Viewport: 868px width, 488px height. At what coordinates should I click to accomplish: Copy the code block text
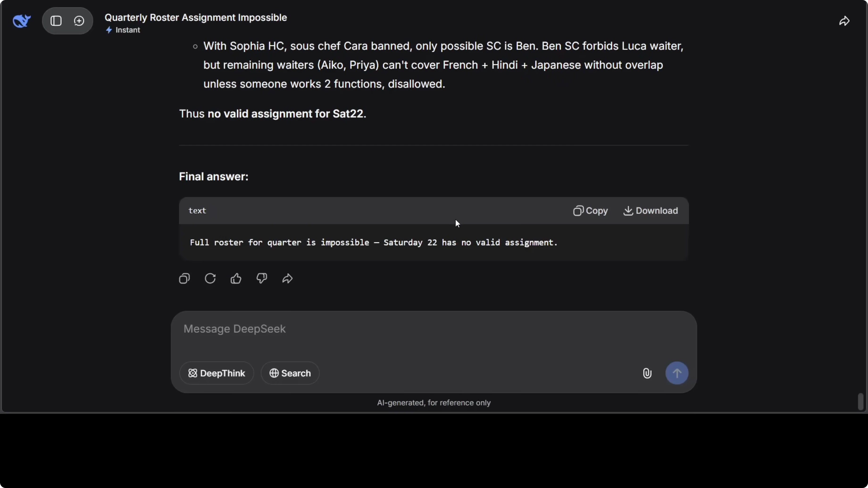590,211
